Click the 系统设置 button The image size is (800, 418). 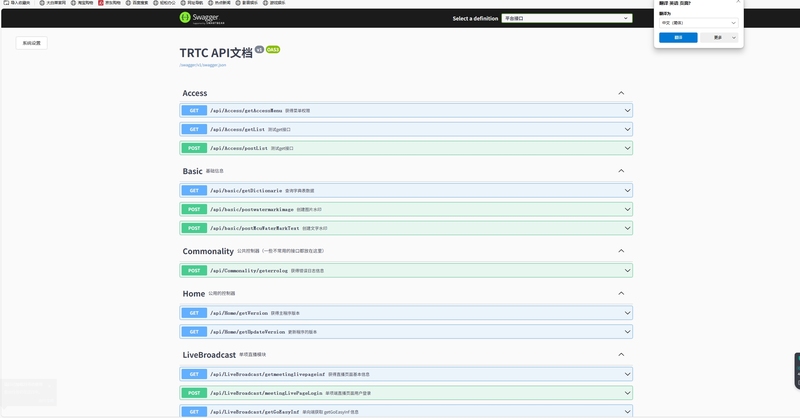[x=32, y=43]
